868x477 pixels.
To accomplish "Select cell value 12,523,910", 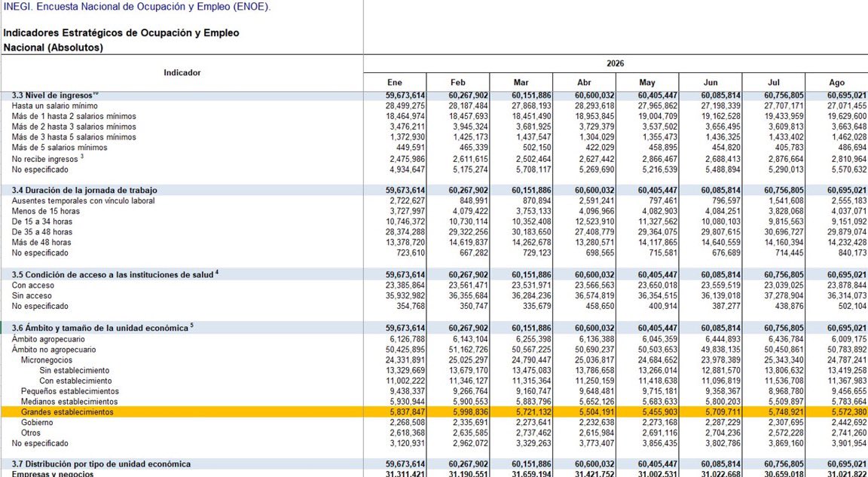I will 594,222.
